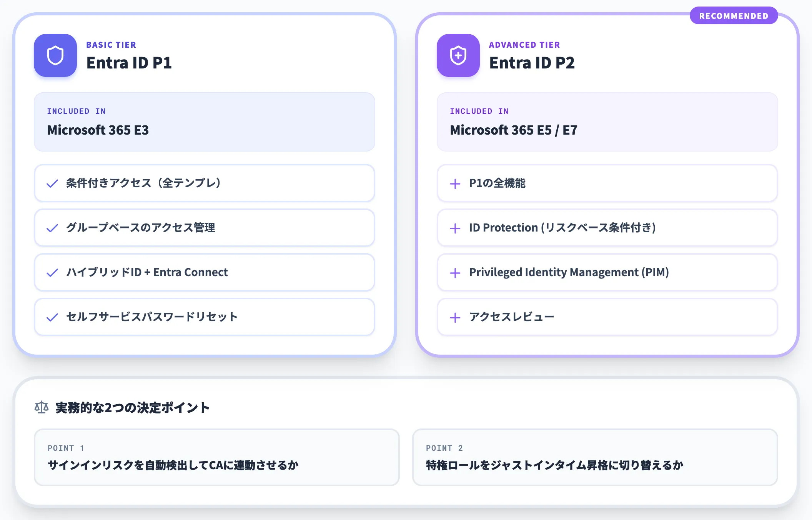Click the checkmark beside セルフサービスパスワードリセット
812x520 pixels.
52,317
